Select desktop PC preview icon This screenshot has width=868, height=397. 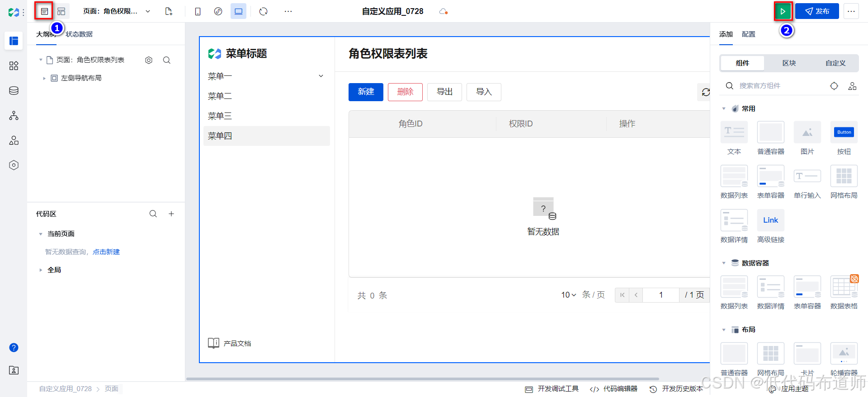238,11
